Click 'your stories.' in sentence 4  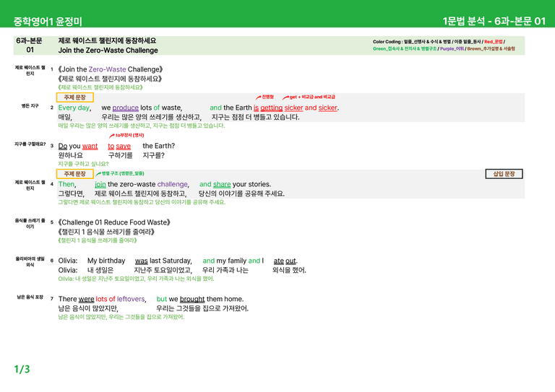tap(251, 184)
